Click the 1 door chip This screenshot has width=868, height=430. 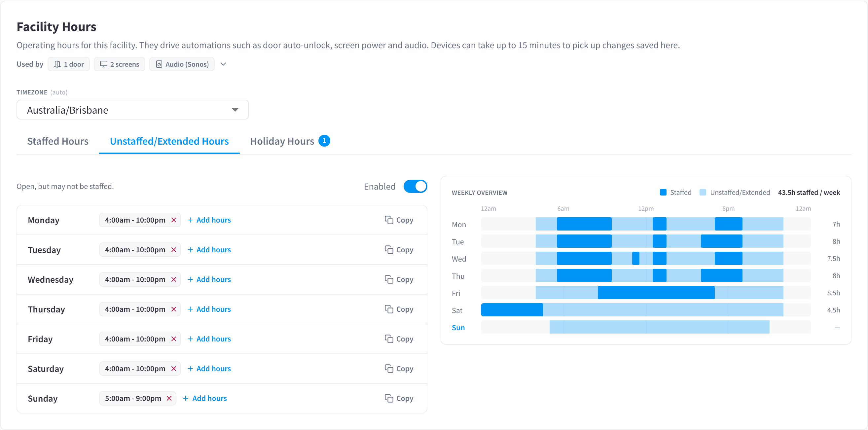pyautogui.click(x=69, y=64)
